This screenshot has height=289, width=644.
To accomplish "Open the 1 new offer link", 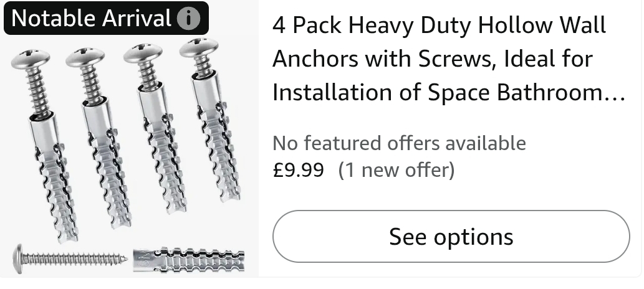I will coord(396,170).
